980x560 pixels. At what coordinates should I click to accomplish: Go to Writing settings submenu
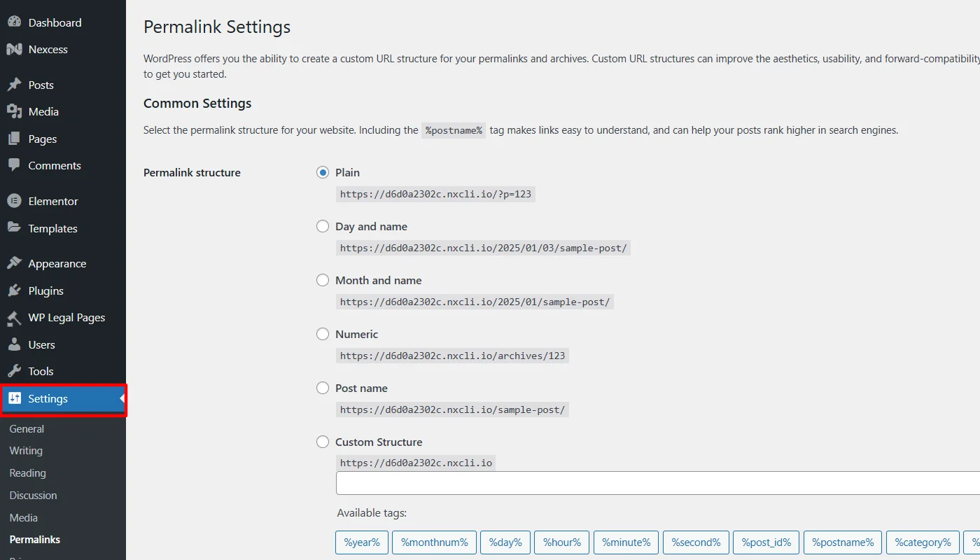click(x=26, y=451)
